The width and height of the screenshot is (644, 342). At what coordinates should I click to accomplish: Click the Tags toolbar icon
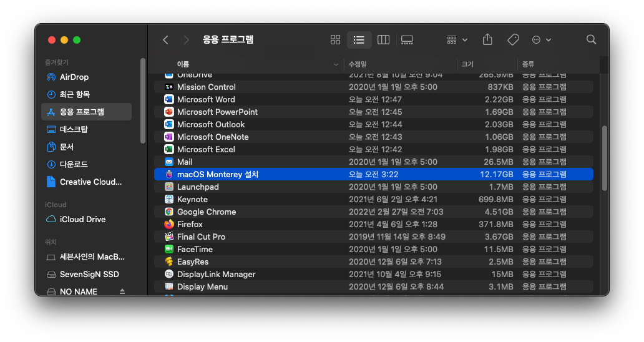tap(513, 40)
